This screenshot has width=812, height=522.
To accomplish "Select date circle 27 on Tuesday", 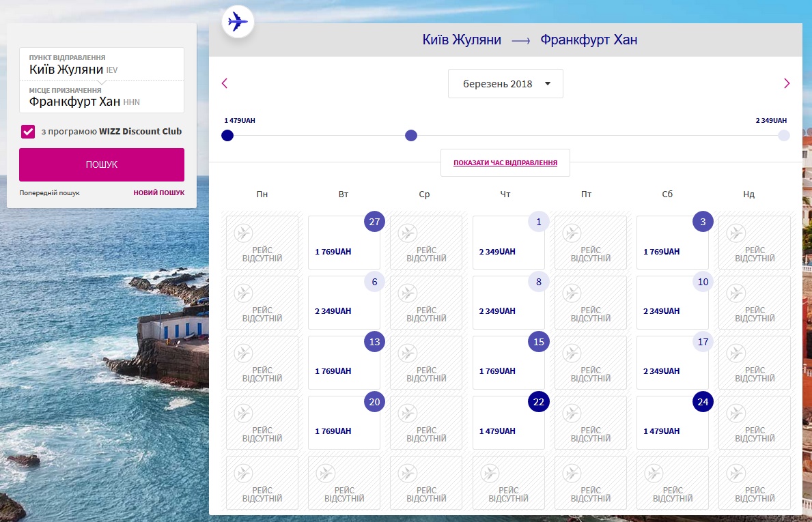I will pos(374,222).
